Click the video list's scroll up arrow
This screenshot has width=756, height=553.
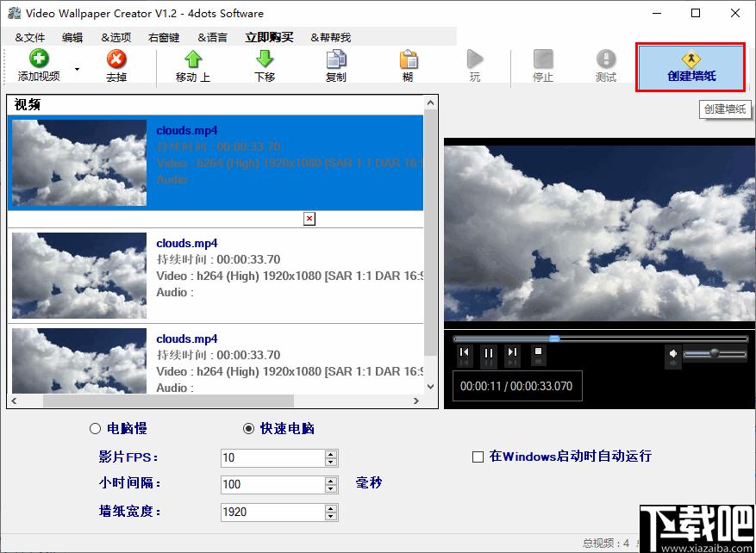pos(430,103)
